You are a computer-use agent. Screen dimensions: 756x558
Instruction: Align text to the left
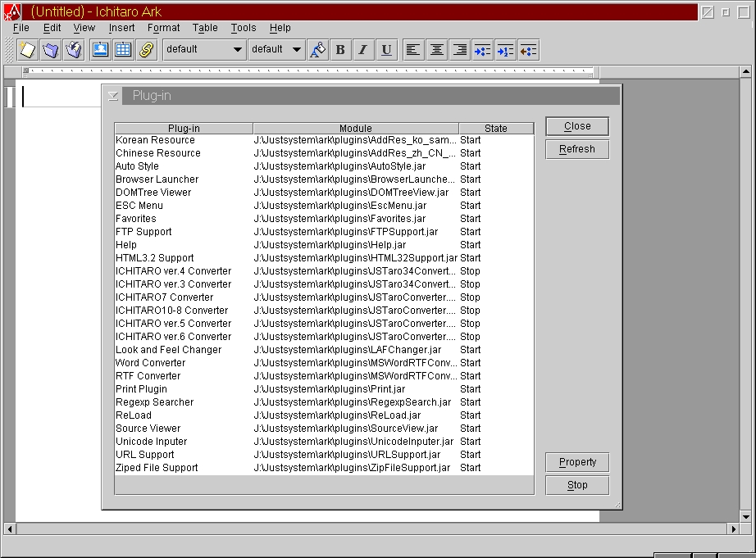(x=413, y=50)
